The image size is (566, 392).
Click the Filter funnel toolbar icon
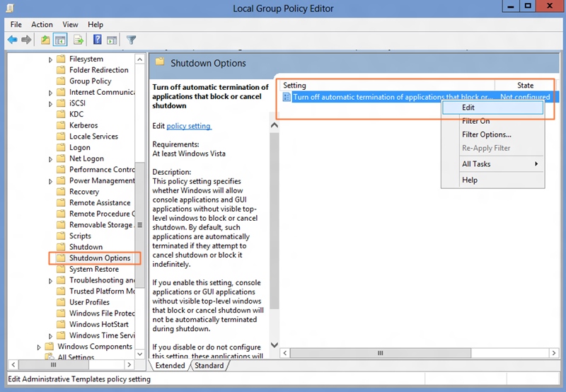(131, 40)
